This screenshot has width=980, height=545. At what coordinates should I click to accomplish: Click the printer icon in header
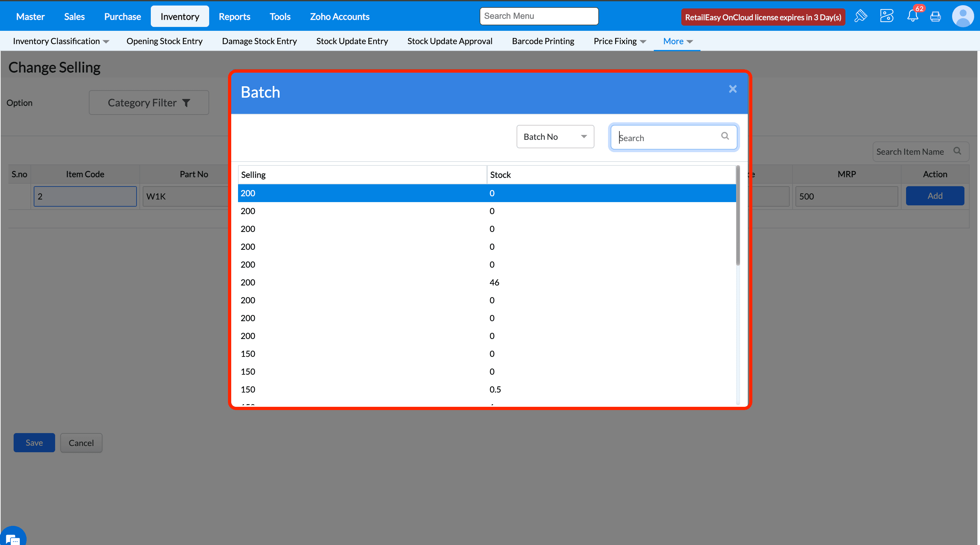coord(936,17)
